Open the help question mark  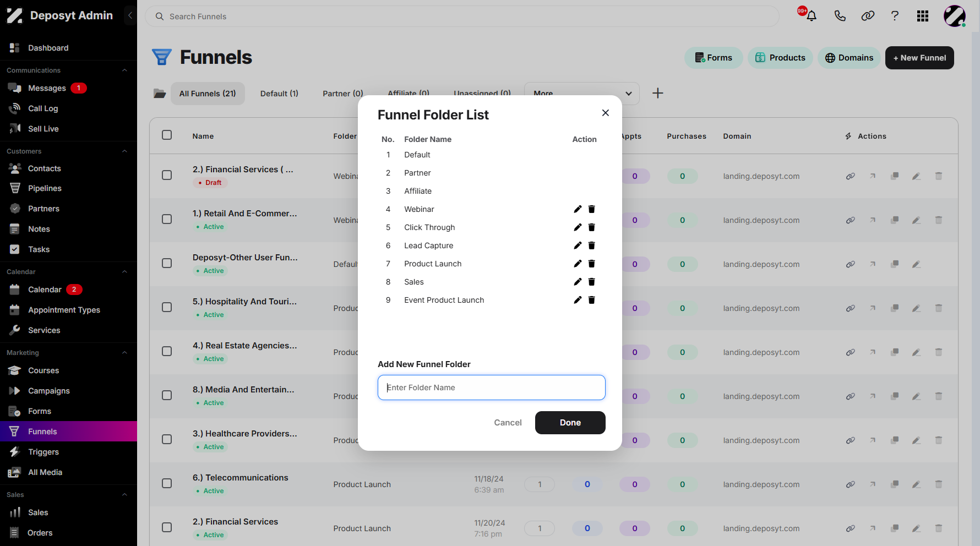895,16
